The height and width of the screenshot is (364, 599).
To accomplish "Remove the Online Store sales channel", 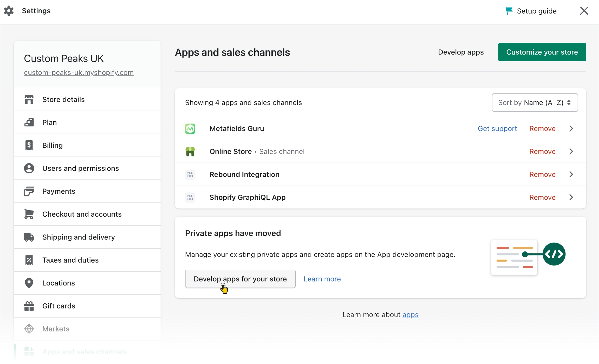I will tap(542, 152).
